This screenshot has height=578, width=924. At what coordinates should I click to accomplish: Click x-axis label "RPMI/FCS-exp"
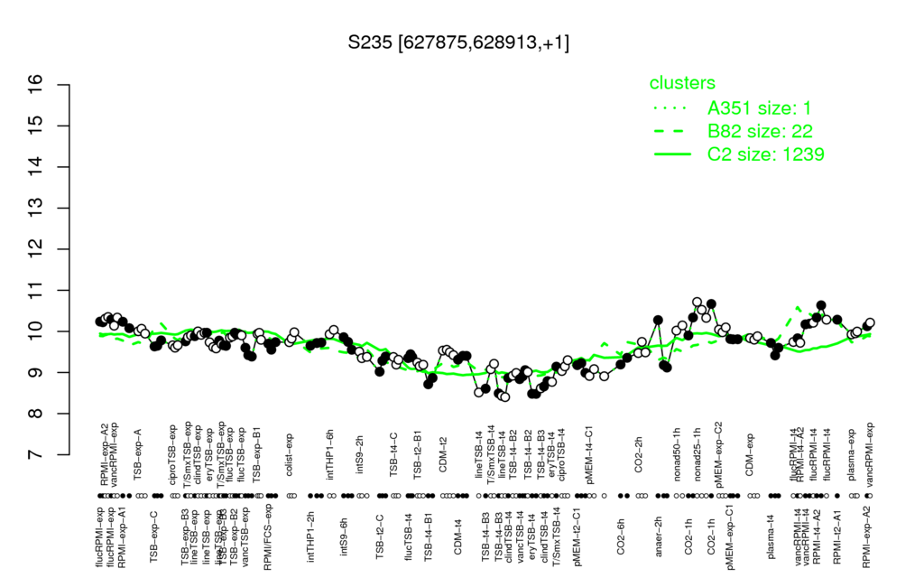(x=267, y=538)
